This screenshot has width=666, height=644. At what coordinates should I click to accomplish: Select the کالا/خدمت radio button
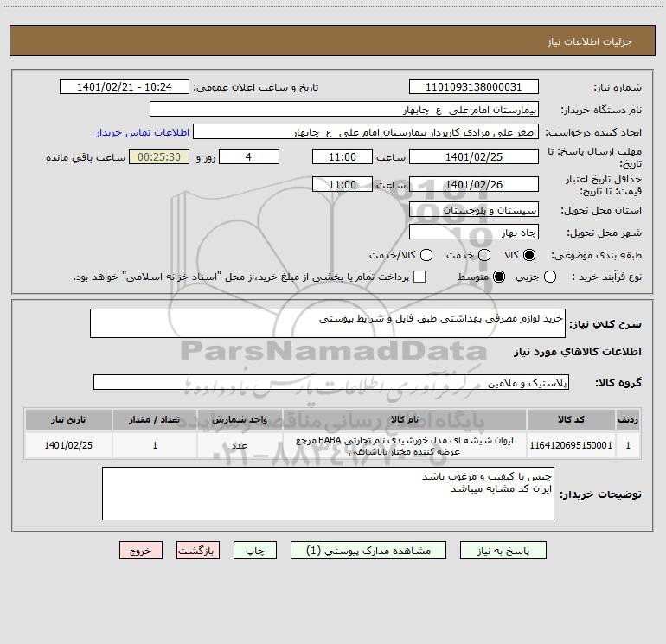426,255
